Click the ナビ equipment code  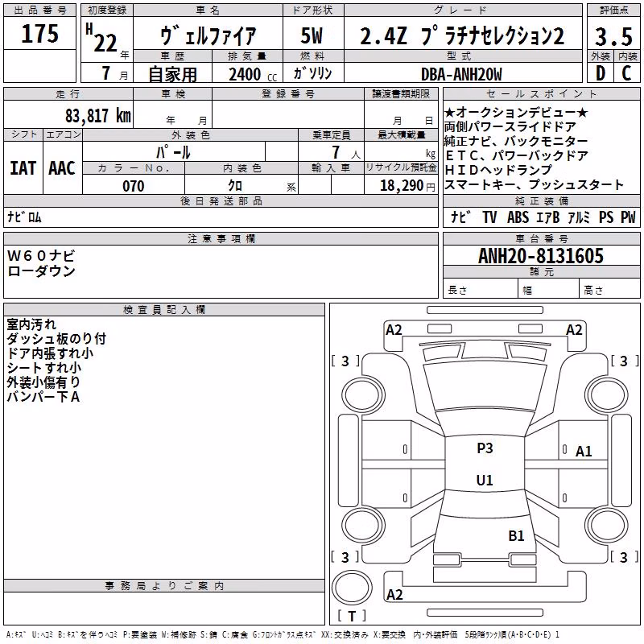[x=461, y=217]
